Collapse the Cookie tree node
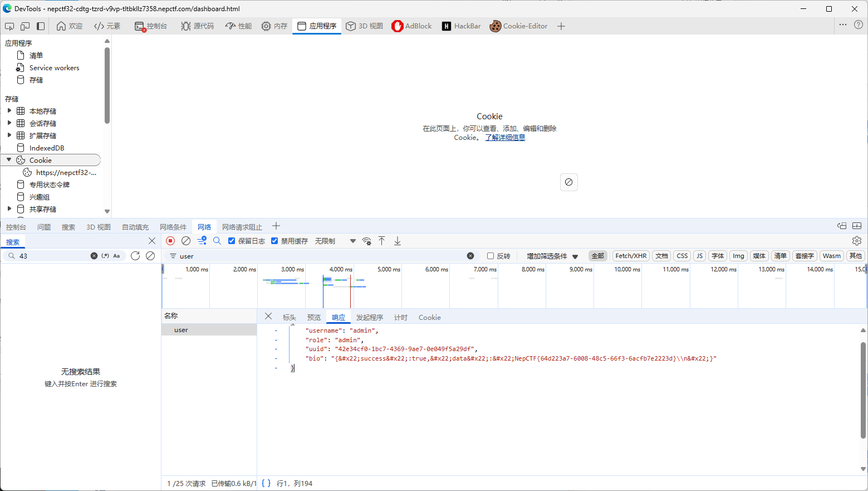This screenshot has width=868, height=491. [x=9, y=160]
